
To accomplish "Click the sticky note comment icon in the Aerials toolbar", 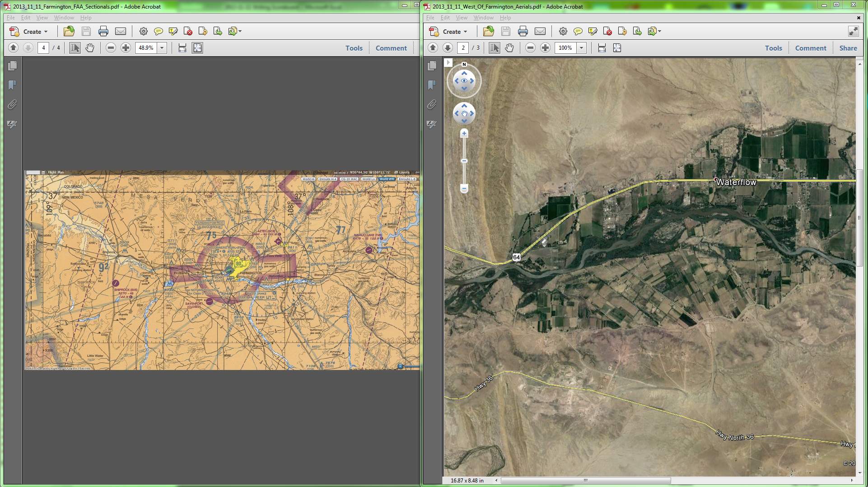I will [578, 31].
